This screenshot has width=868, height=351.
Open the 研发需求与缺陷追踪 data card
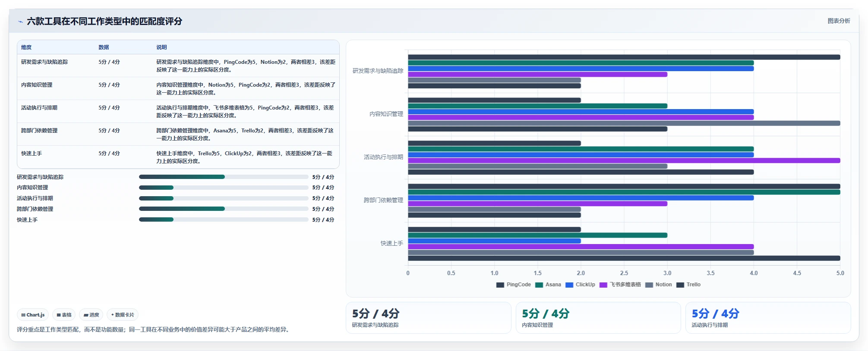(x=429, y=318)
